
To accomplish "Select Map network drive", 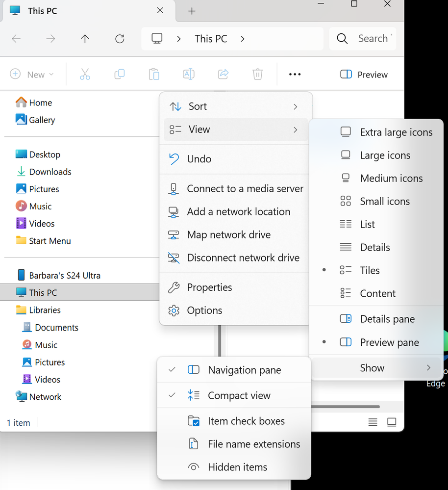I will [x=234, y=234].
